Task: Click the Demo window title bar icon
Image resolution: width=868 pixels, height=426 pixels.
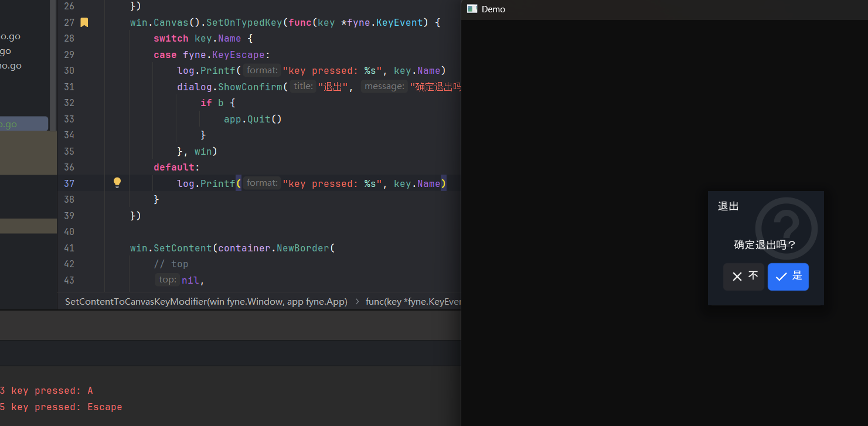Action: point(472,9)
